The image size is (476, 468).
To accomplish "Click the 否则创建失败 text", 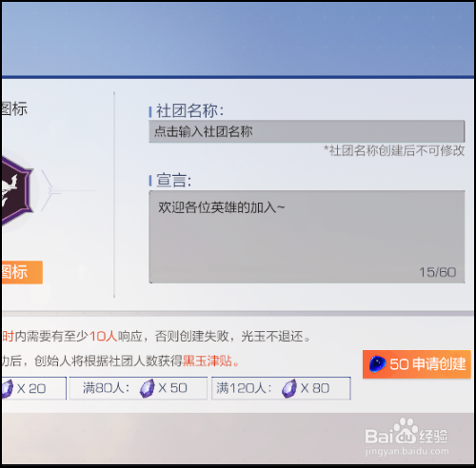I will coord(192,336).
